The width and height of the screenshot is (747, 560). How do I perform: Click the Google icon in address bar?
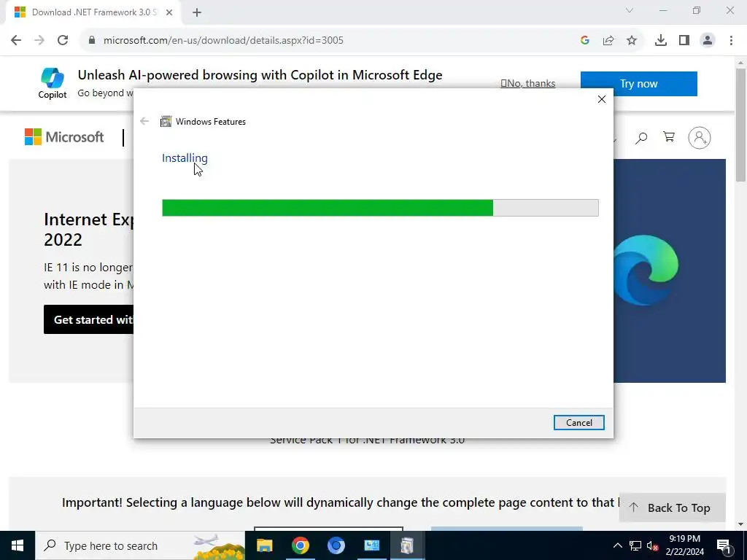pyautogui.click(x=585, y=40)
